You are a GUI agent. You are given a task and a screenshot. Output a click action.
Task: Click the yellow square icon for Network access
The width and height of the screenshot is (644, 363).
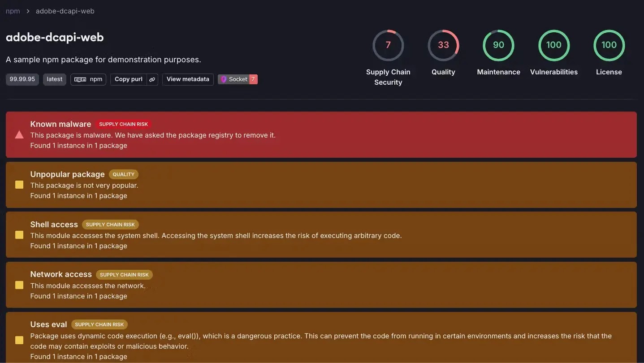click(x=19, y=285)
